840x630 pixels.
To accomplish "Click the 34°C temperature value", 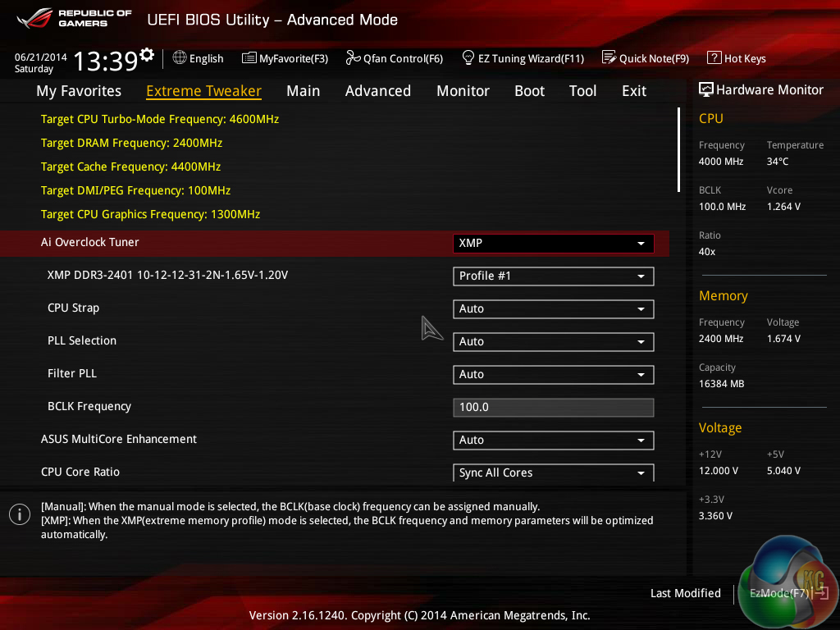I will pyautogui.click(x=778, y=162).
